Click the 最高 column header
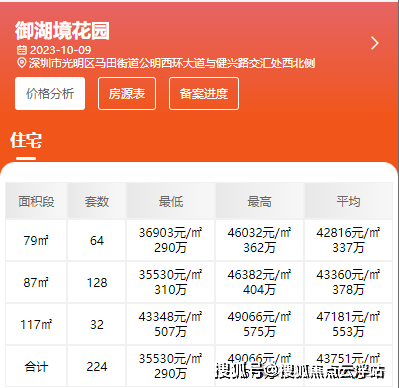Screen dimensions: 399x388 [259, 201]
